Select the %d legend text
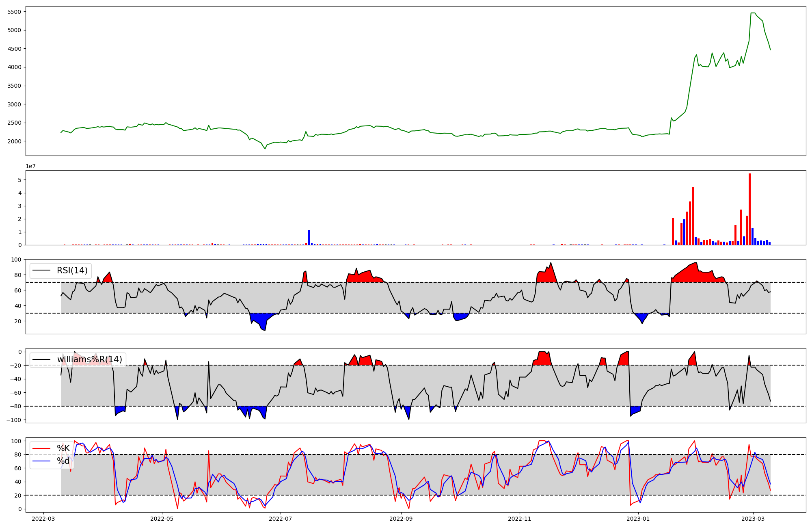 (63, 461)
